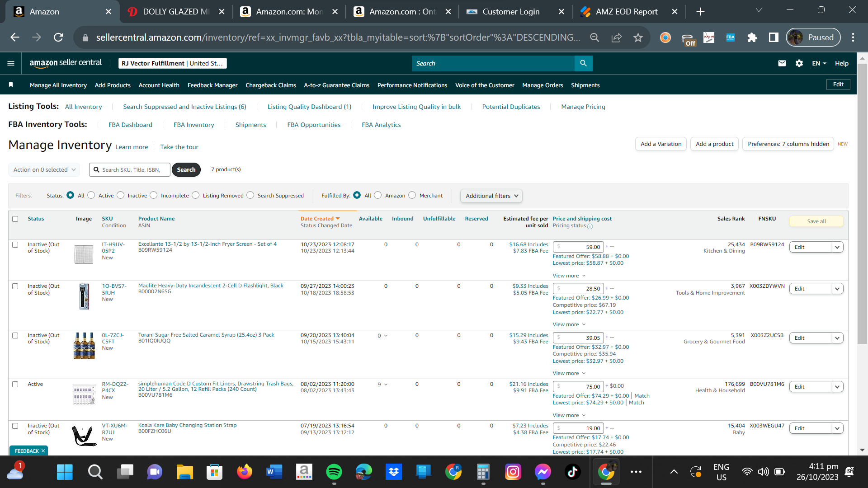Open Spotify from the taskbar
The width and height of the screenshot is (868, 488).
pyautogui.click(x=334, y=472)
